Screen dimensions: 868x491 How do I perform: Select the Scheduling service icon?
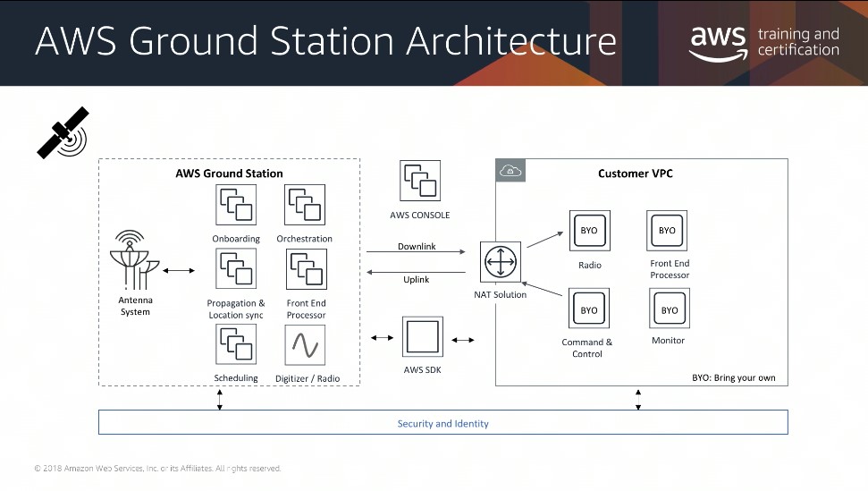(236, 344)
